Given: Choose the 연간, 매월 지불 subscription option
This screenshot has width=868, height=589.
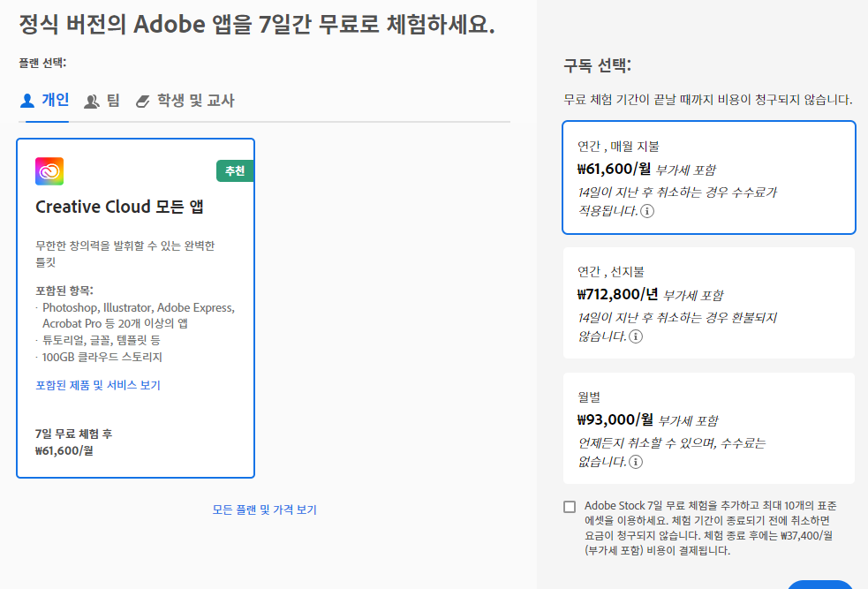Looking at the screenshot, I should click(x=708, y=177).
